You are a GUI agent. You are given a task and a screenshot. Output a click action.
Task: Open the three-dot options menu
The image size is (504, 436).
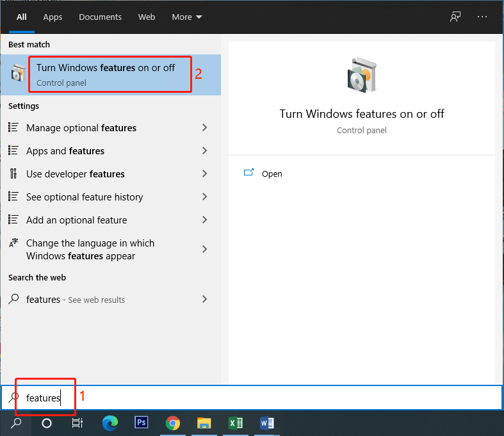tap(482, 17)
